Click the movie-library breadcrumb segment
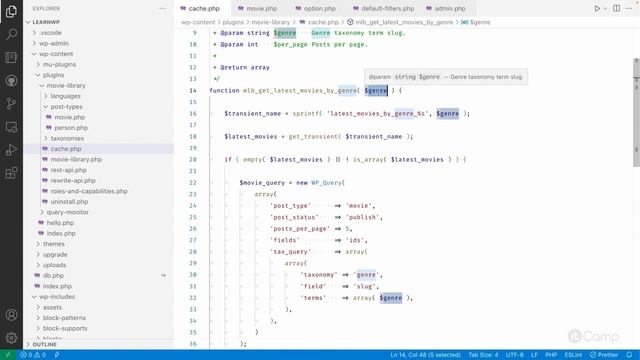Viewport: 640px width, 360px height. click(x=270, y=22)
